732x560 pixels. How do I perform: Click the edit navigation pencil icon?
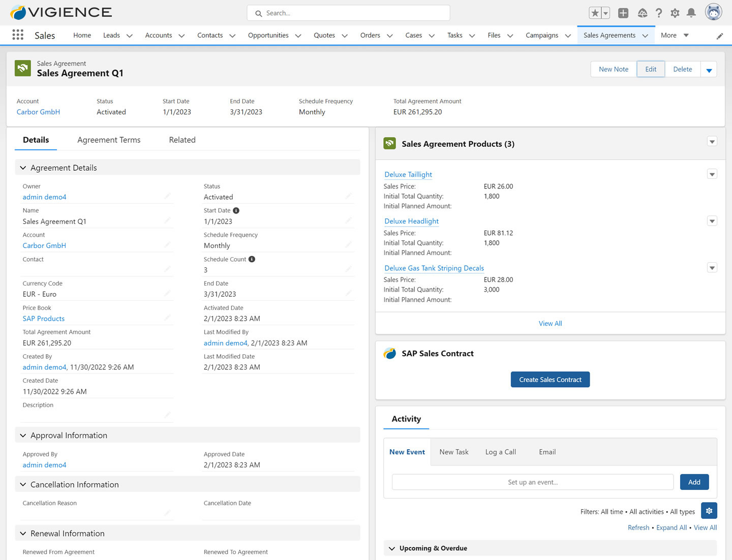[720, 36]
